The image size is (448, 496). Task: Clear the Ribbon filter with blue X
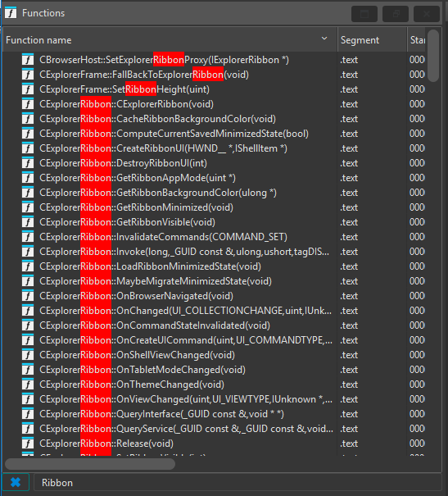(x=16, y=482)
